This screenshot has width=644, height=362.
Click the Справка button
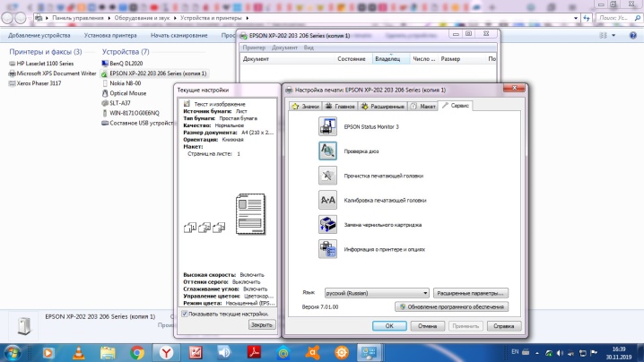point(503,326)
